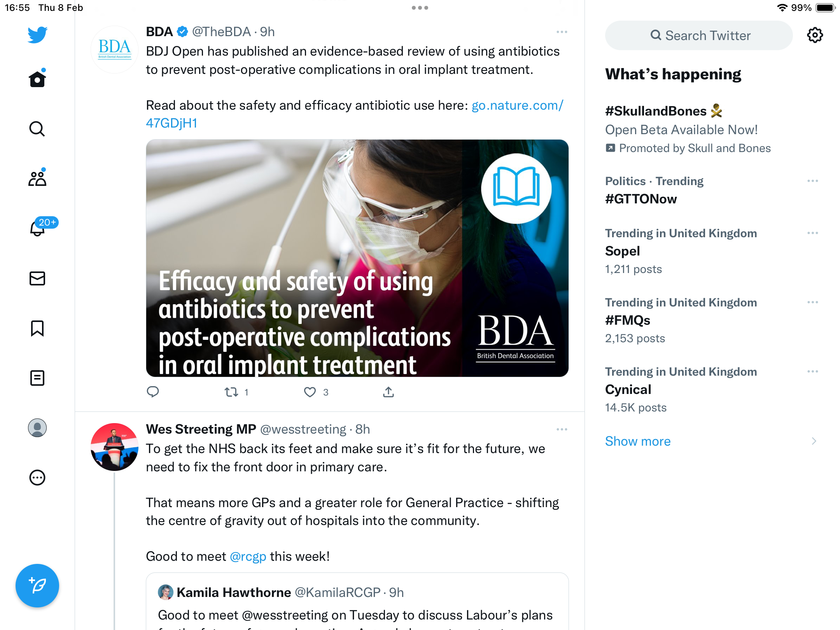This screenshot has width=840, height=630.
Task: Open the Home feed icon
Action: click(x=37, y=79)
